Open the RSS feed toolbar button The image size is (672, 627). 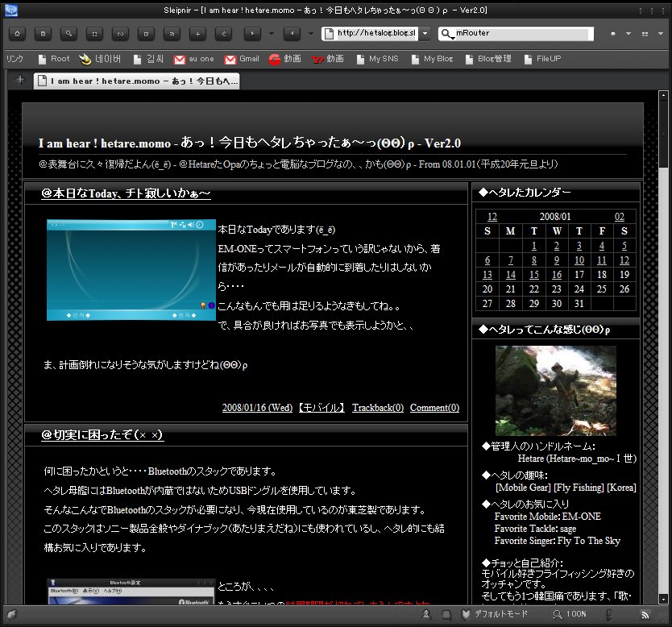pos(172,33)
